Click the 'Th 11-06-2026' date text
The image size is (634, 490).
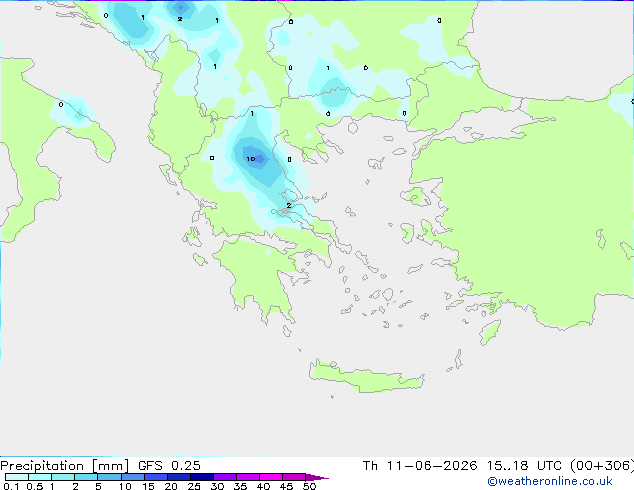[420, 466]
